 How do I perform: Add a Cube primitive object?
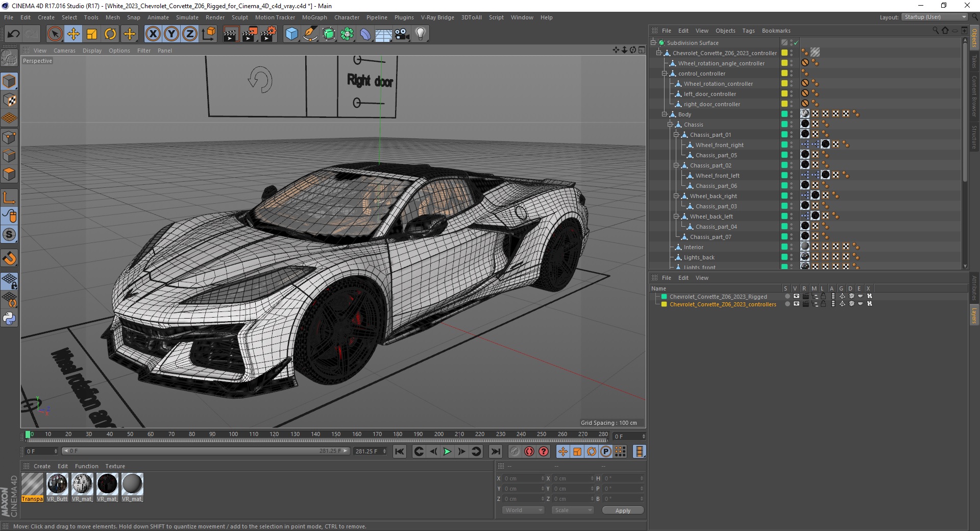pyautogui.click(x=291, y=34)
